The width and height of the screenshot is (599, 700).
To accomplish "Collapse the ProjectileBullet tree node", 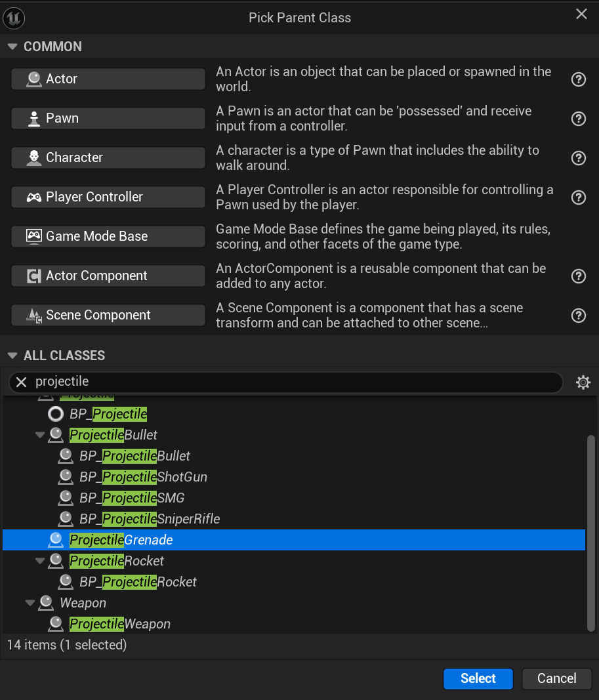I will pos(40,435).
